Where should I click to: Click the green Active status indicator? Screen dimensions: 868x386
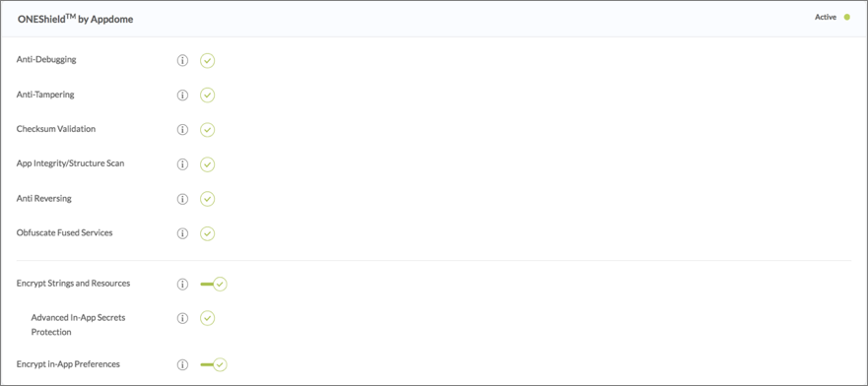tap(847, 17)
